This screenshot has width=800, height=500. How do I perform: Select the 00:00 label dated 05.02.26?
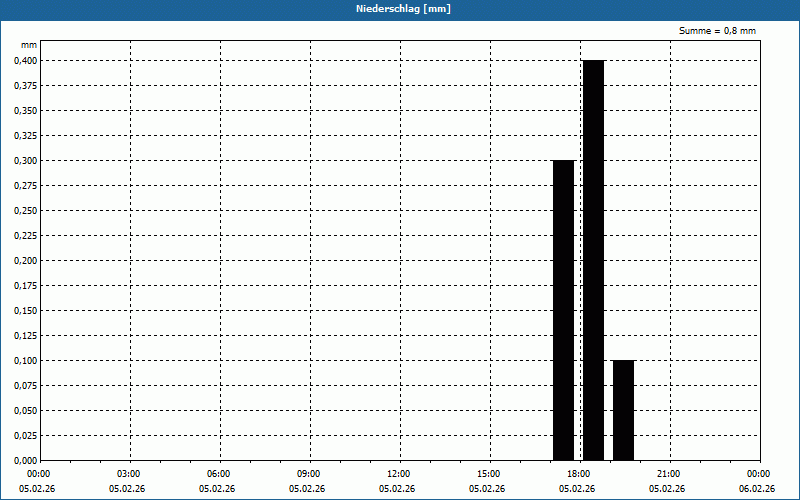[39, 474]
